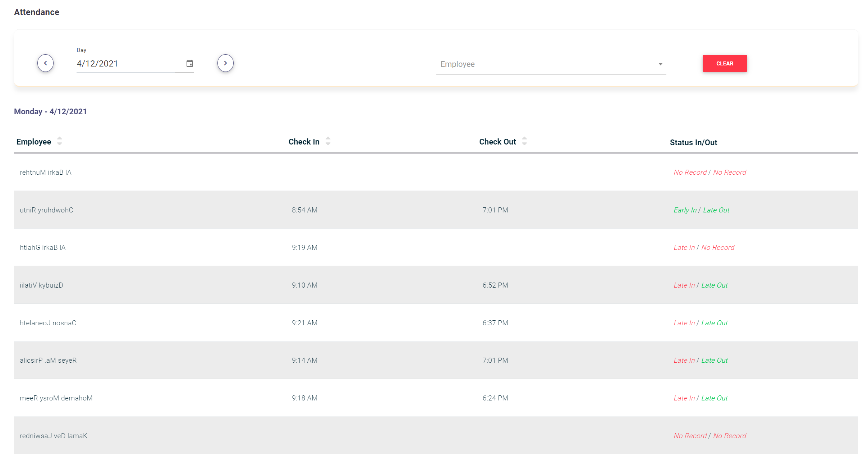This screenshot has height=454, width=868.
Task: Click 9:21 AM check-in time cell
Action: point(304,323)
